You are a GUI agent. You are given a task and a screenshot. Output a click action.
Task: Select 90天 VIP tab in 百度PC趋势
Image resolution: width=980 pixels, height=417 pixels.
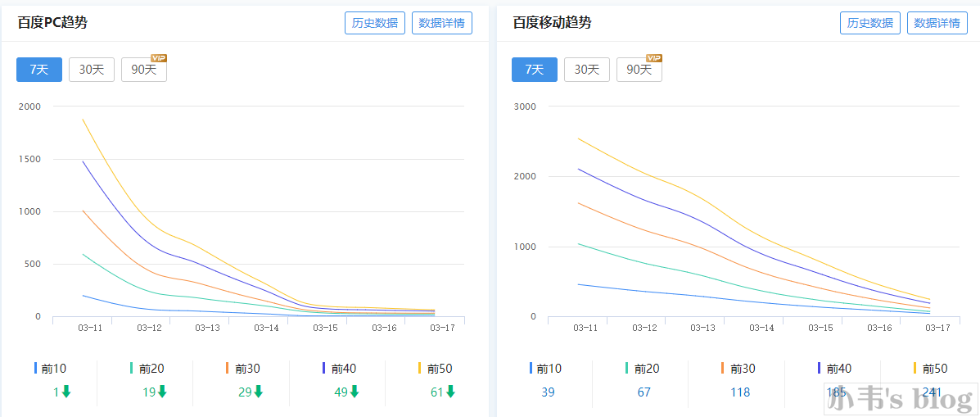pos(144,70)
